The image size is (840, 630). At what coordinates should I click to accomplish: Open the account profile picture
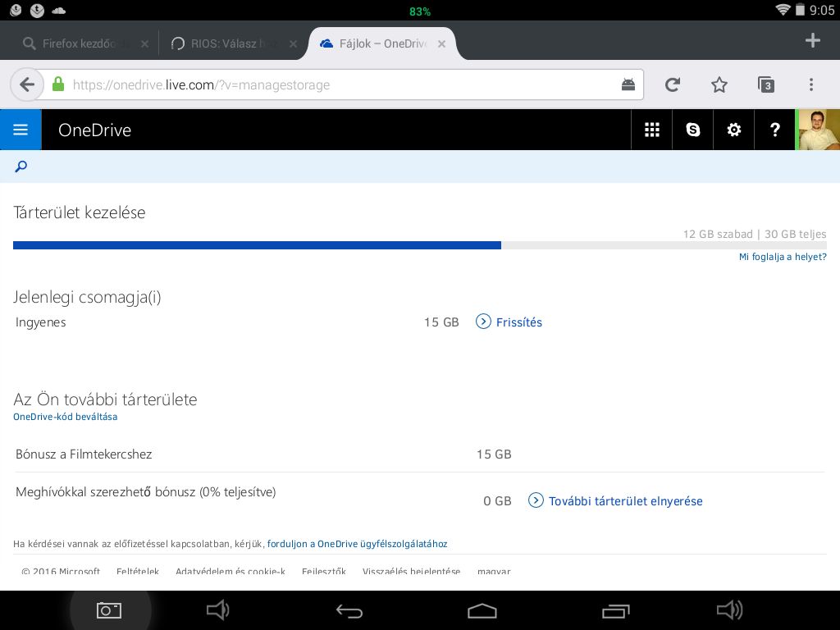[818, 130]
